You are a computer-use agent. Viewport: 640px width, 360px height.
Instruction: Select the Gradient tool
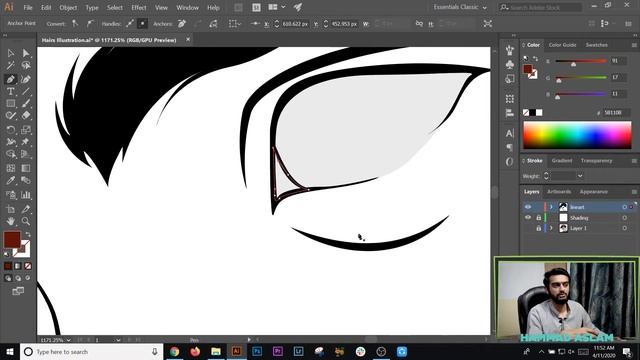pos(26,168)
